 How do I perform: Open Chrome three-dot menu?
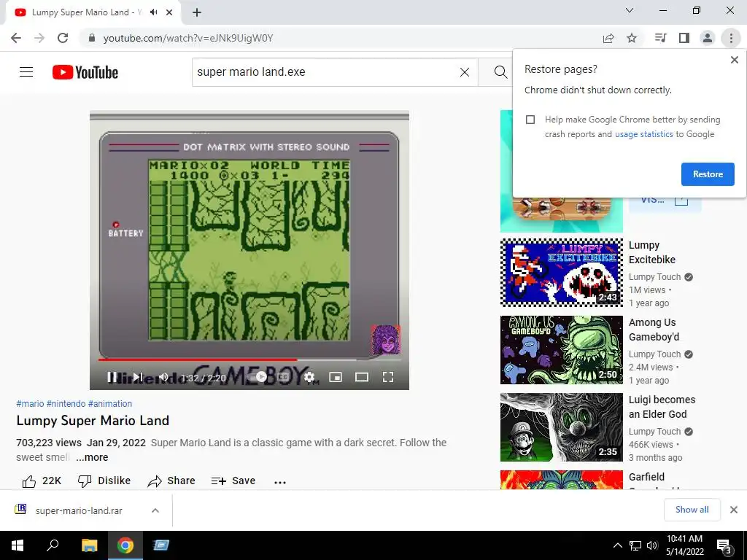click(731, 38)
